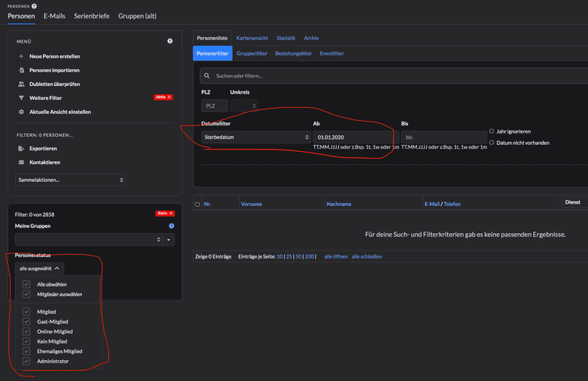
Task: Switch to the Kartenansicht tab
Action: click(x=252, y=38)
